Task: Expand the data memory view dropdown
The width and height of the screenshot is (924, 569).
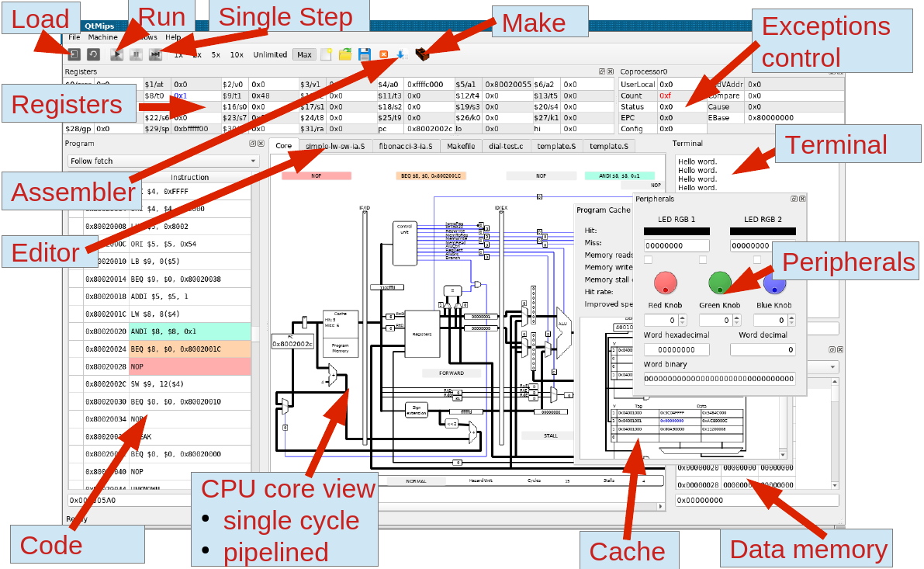Action: pyautogui.click(x=833, y=366)
